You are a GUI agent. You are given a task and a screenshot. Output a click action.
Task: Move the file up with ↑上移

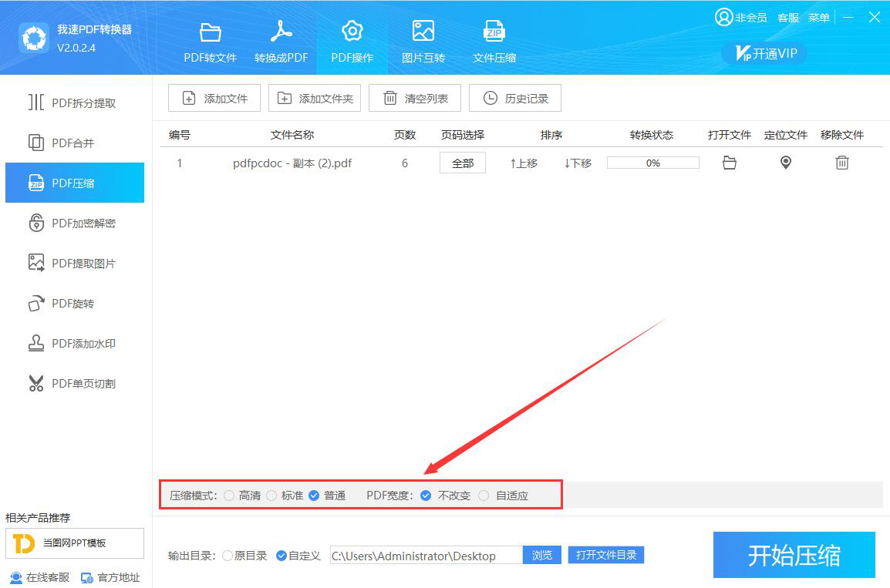click(x=524, y=163)
